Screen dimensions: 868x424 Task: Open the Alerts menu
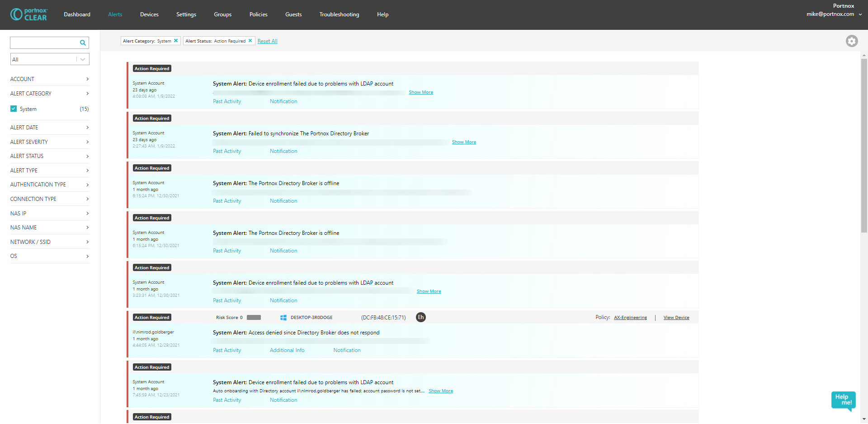pos(115,14)
